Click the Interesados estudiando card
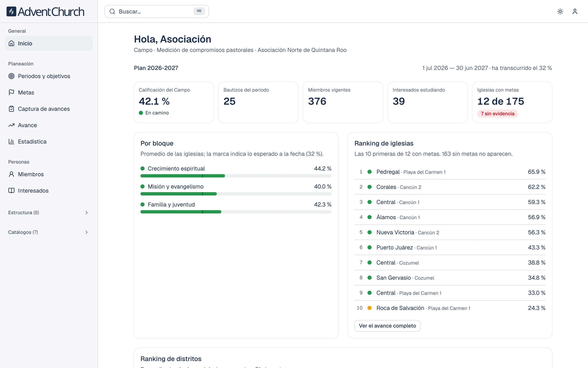The height and width of the screenshot is (368, 588). [427, 102]
